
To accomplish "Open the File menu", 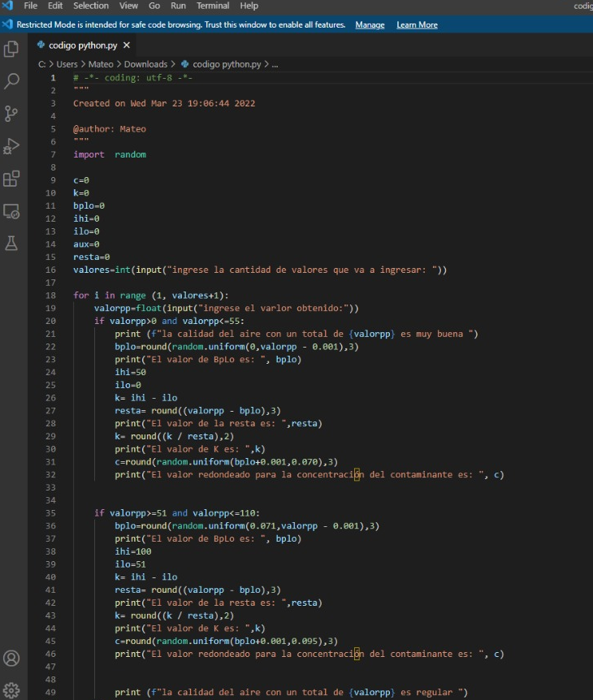I will pyautogui.click(x=30, y=6).
